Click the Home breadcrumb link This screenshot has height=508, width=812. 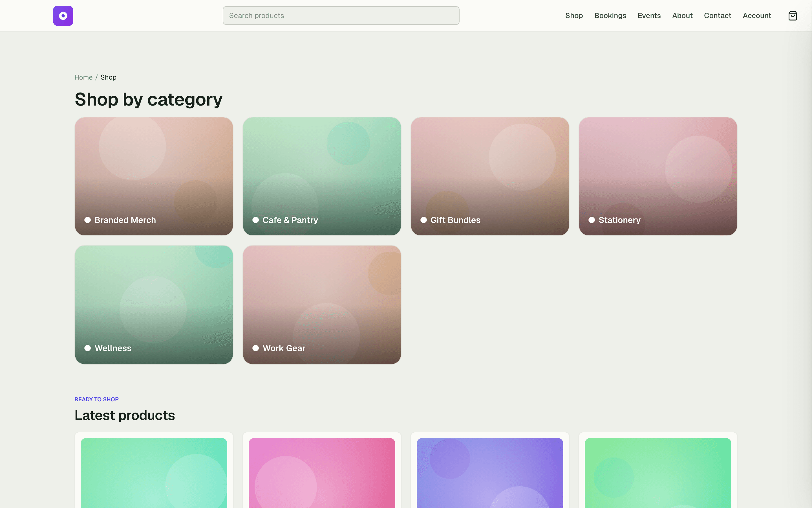point(83,77)
